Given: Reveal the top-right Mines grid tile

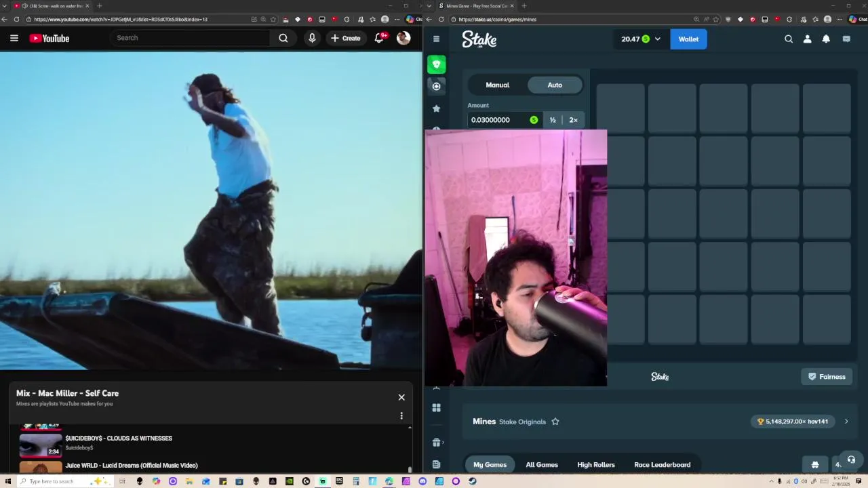Looking at the screenshot, I should (827, 107).
